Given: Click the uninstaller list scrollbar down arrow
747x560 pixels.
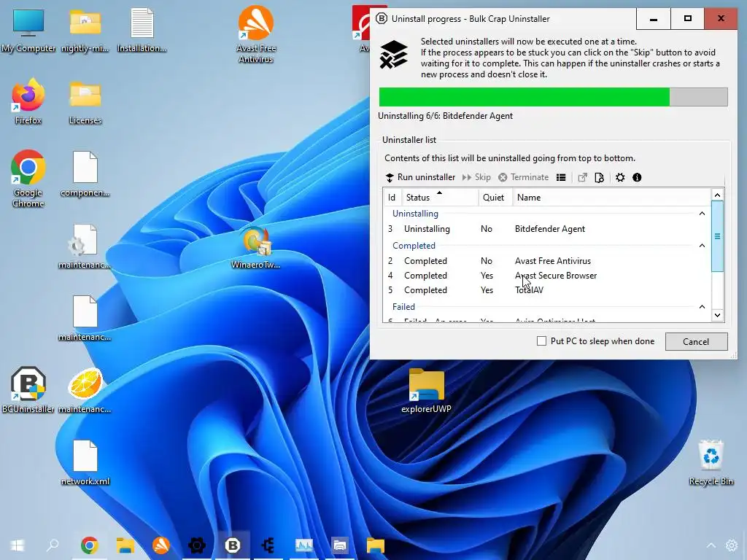Looking at the screenshot, I should pyautogui.click(x=718, y=315).
